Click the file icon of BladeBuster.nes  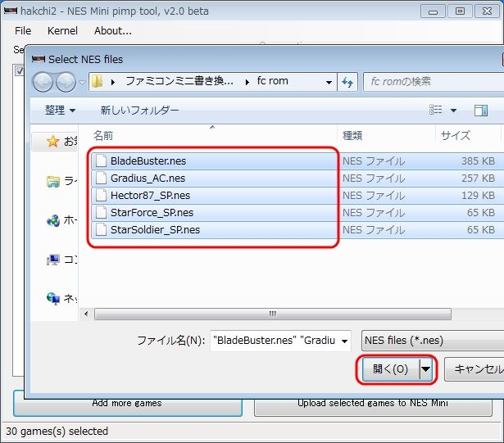102,160
